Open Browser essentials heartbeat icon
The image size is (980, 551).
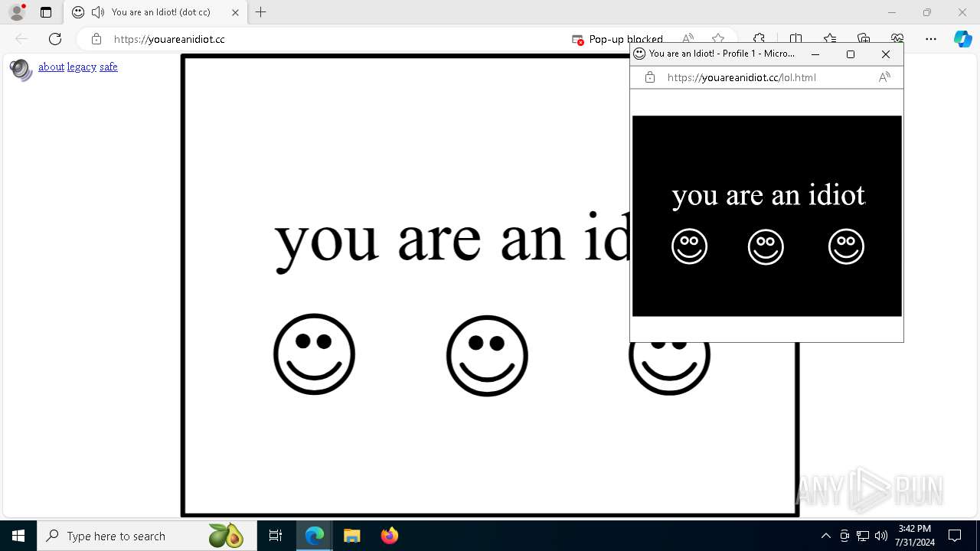tap(897, 39)
